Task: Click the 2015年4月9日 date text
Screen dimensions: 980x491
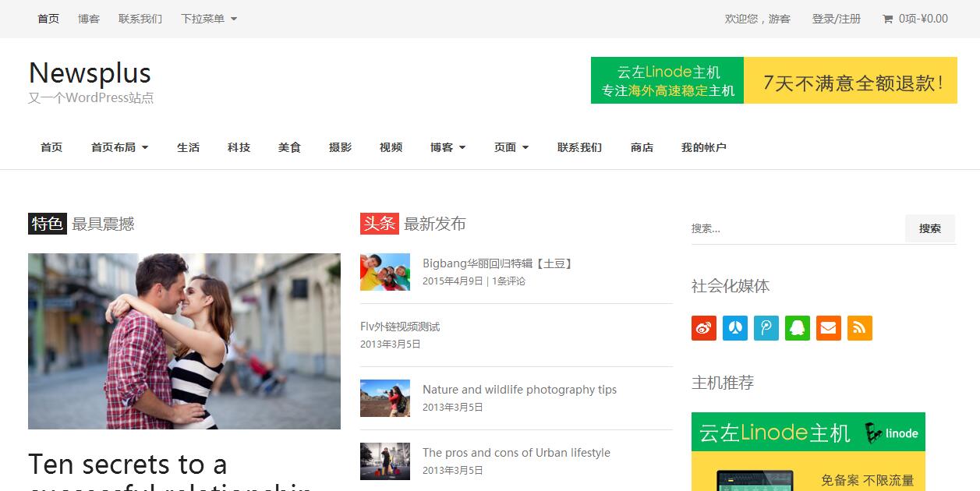Action: [453, 281]
